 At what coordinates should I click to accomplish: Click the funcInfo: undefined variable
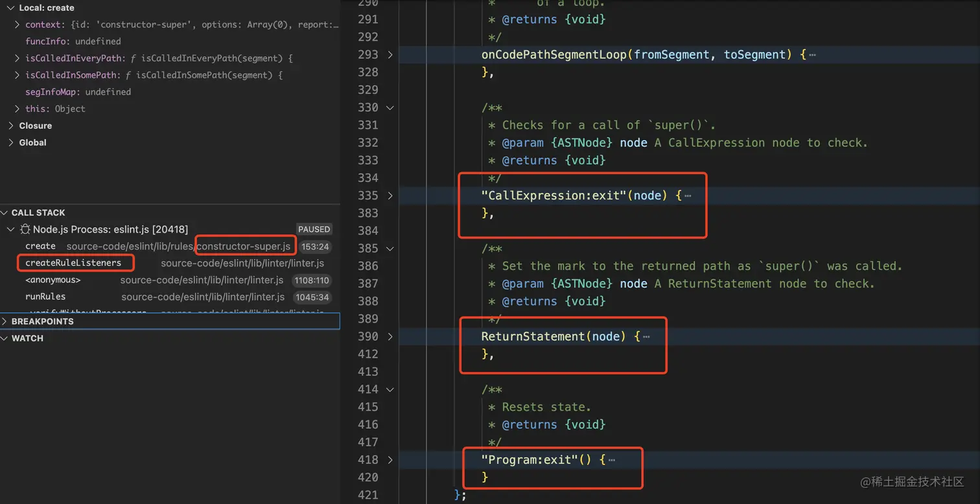[73, 41]
